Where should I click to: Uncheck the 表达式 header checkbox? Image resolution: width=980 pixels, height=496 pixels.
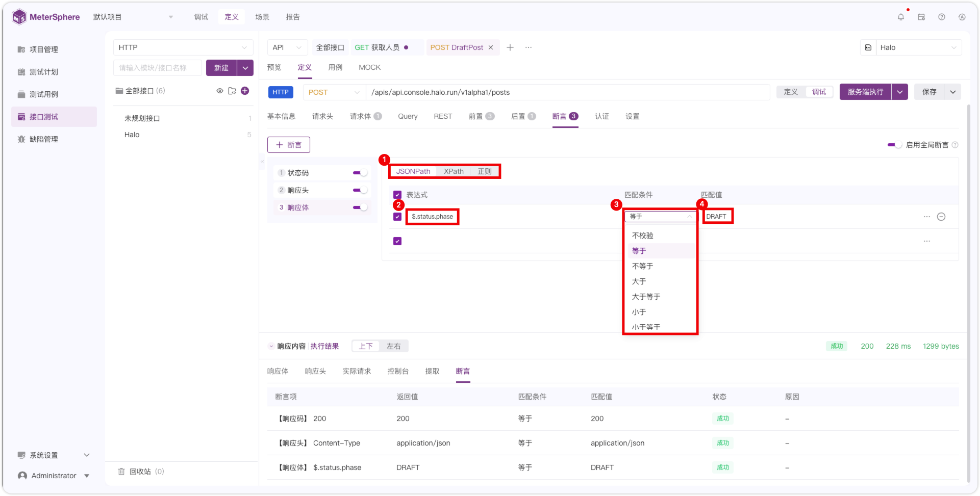tap(397, 195)
